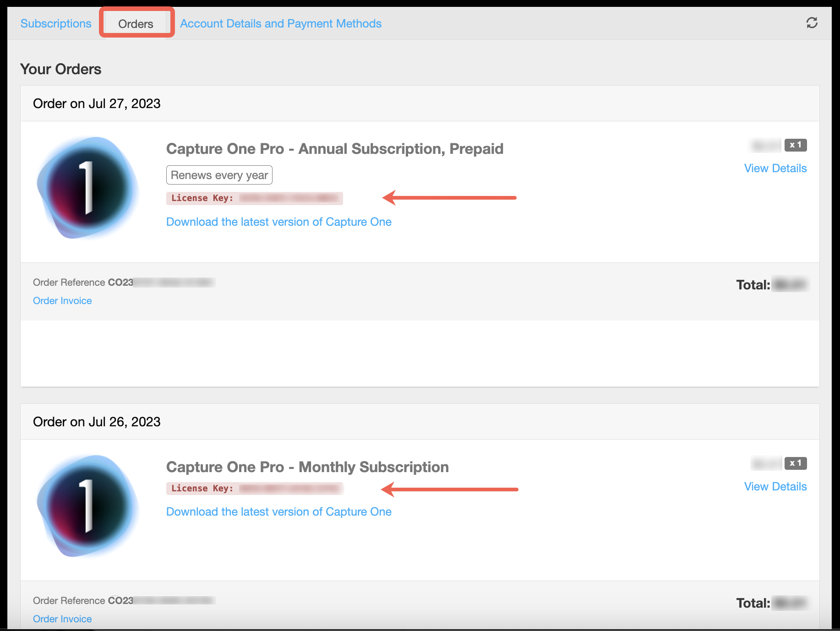Open the Subscriptions tab
Screen dimensions: 840x631
click(x=56, y=23)
